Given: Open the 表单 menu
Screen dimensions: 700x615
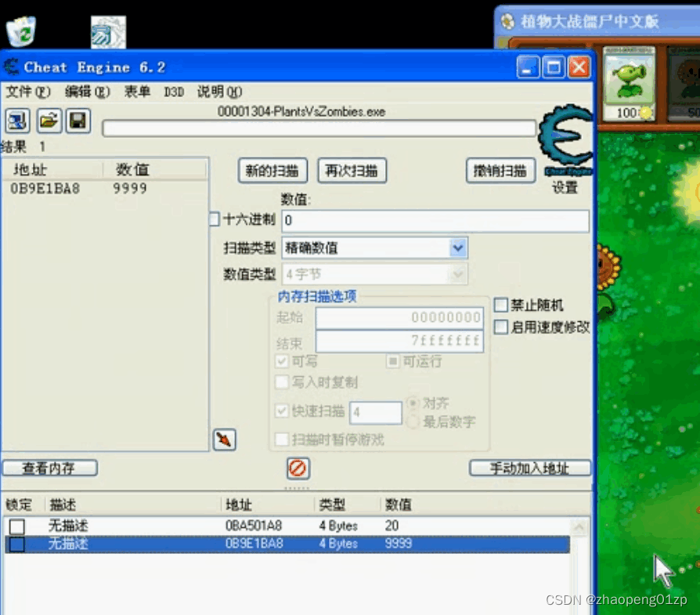Looking at the screenshot, I should pos(137,92).
